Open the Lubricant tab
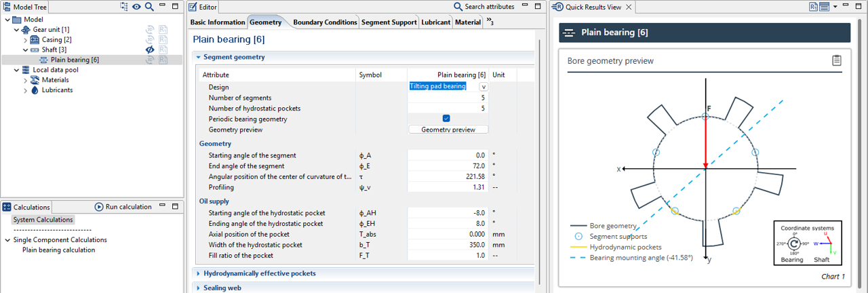The width and height of the screenshot is (868, 293). [x=435, y=22]
